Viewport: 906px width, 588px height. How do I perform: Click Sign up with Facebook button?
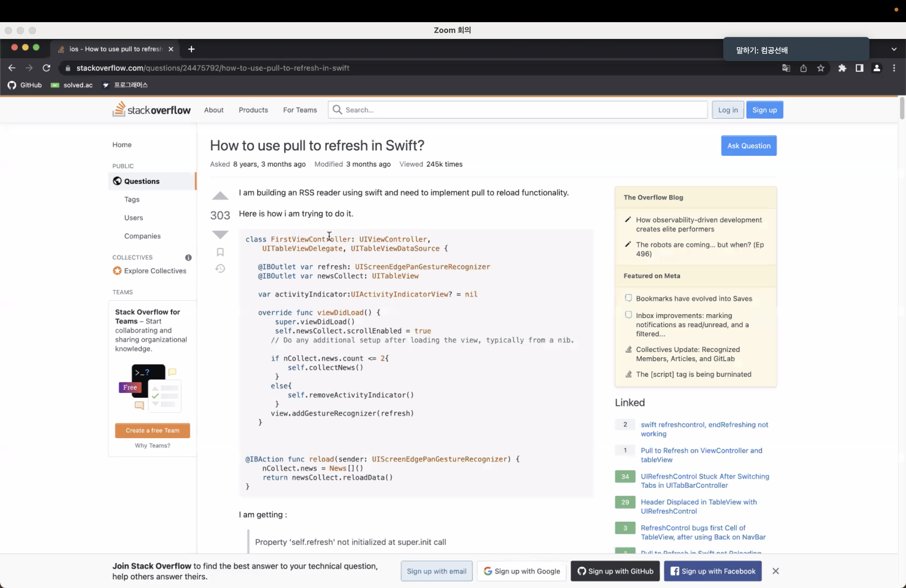pyautogui.click(x=713, y=571)
